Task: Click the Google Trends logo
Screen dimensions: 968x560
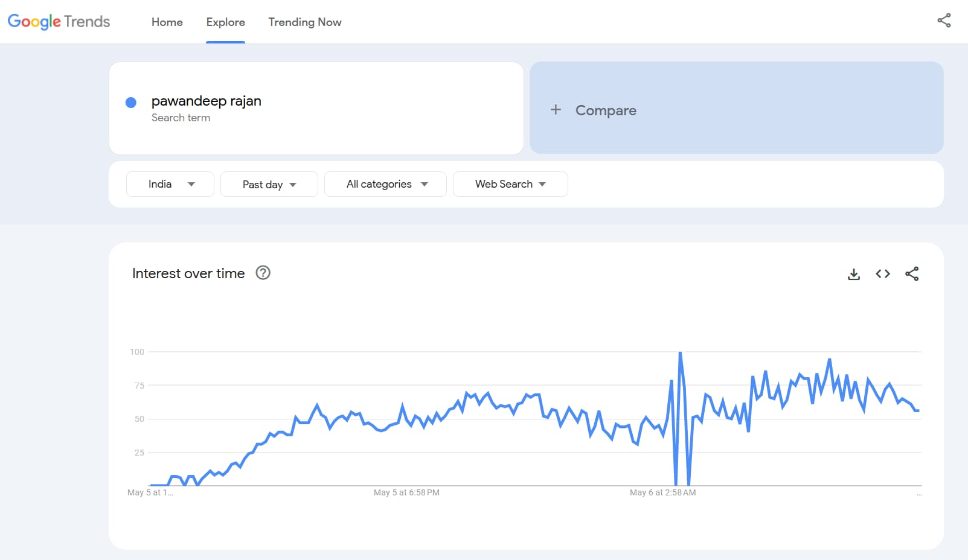Action: (x=59, y=22)
